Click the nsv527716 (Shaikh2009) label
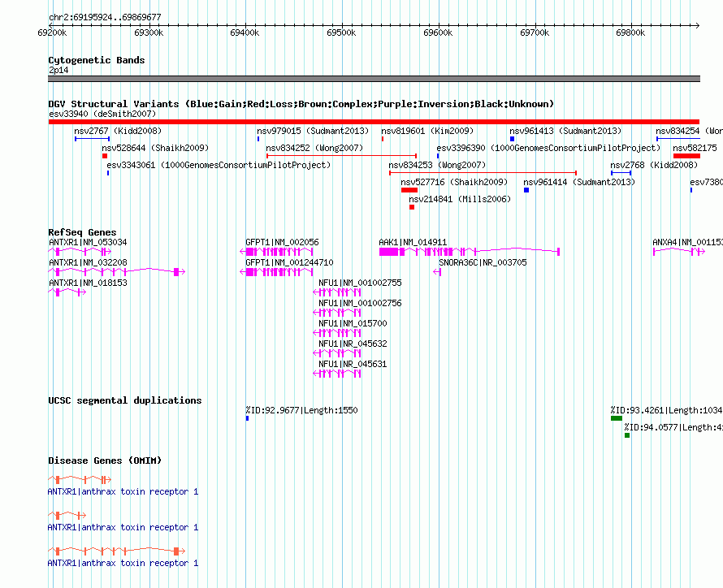 coord(454,182)
